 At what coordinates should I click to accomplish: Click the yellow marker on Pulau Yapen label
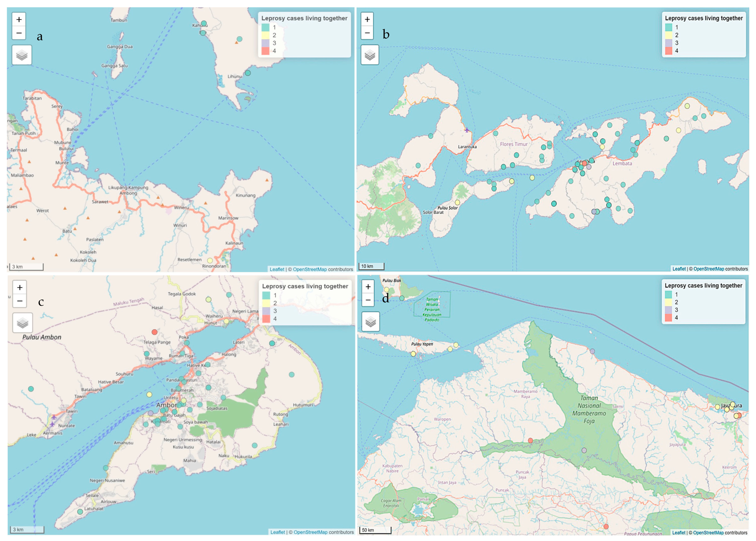point(413,354)
